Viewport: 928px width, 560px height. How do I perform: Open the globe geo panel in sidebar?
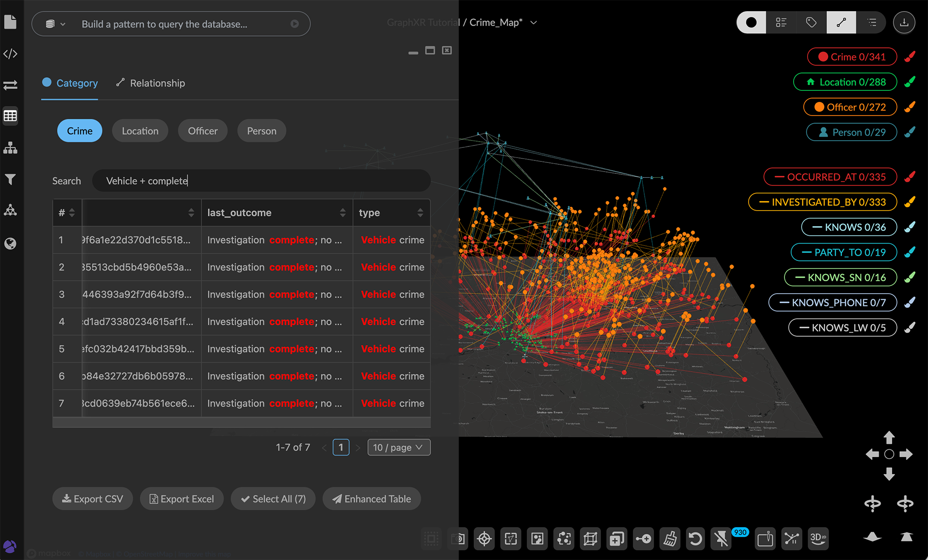[x=10, y=244]
